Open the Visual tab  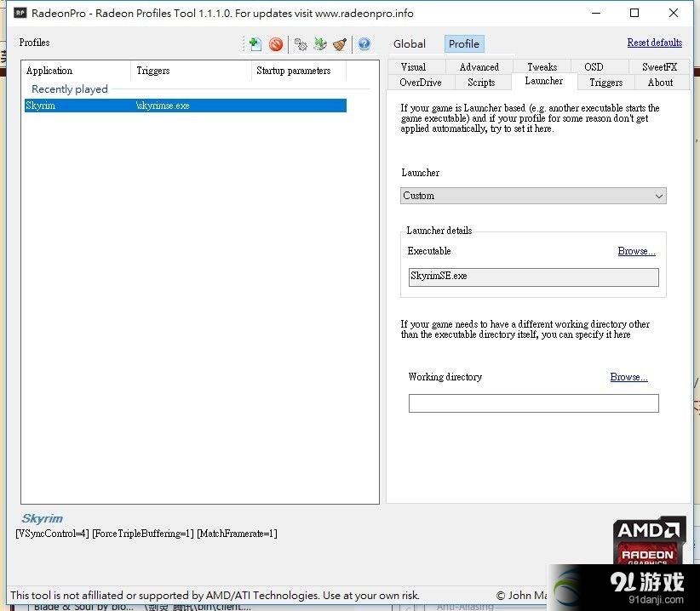click(x=413, y=67)
